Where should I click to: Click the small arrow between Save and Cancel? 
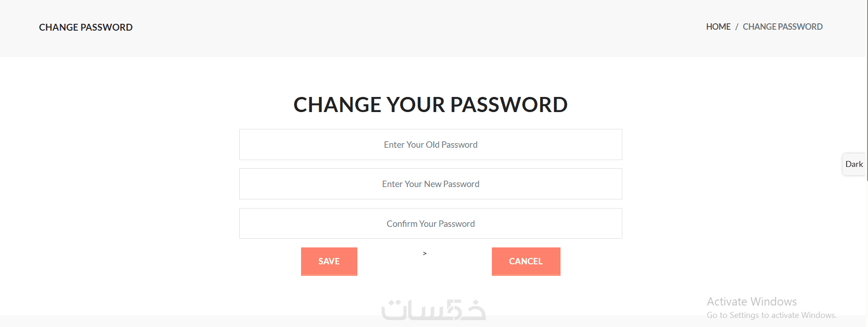[425, 253]
